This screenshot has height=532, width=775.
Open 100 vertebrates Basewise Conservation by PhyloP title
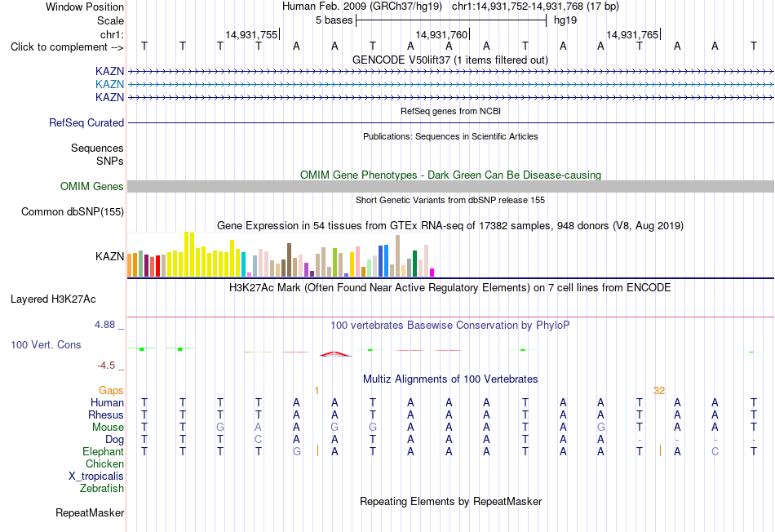[x=450, y=326]
